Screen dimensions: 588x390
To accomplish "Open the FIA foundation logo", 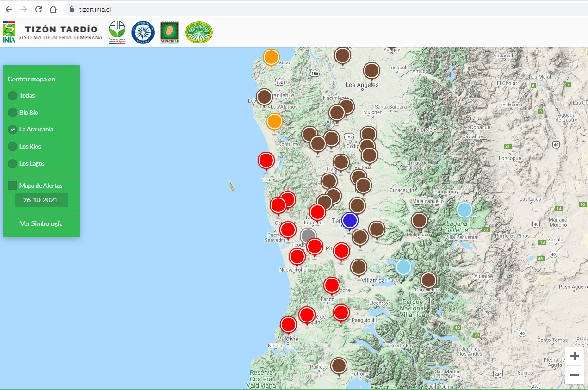I will [117, 32].
